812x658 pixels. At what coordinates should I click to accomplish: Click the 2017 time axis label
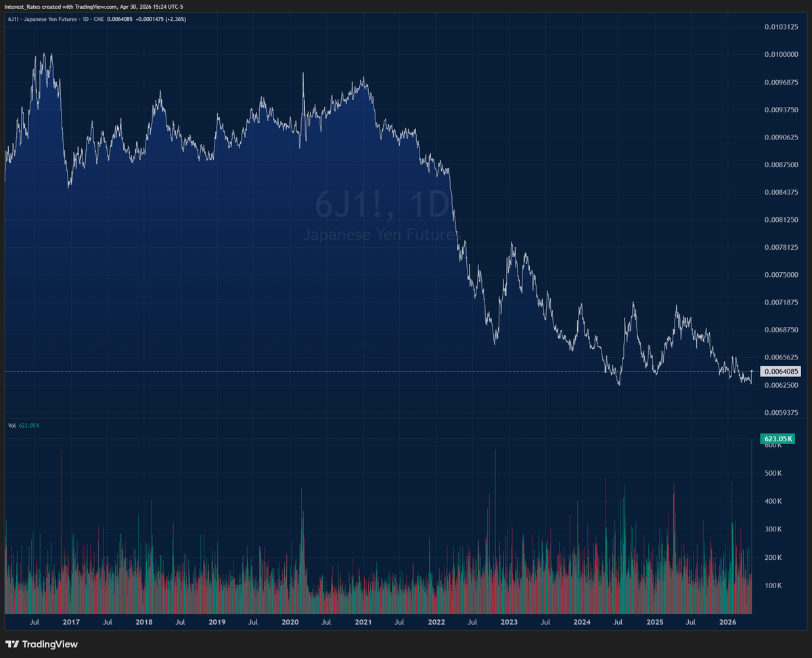pos(71,622)
